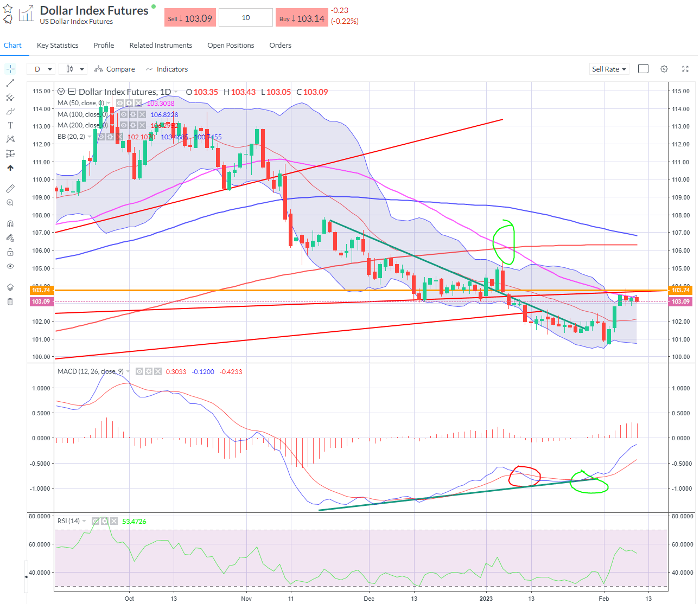Open the Indicators menu

pyautogui.click(x=167, y=69)
